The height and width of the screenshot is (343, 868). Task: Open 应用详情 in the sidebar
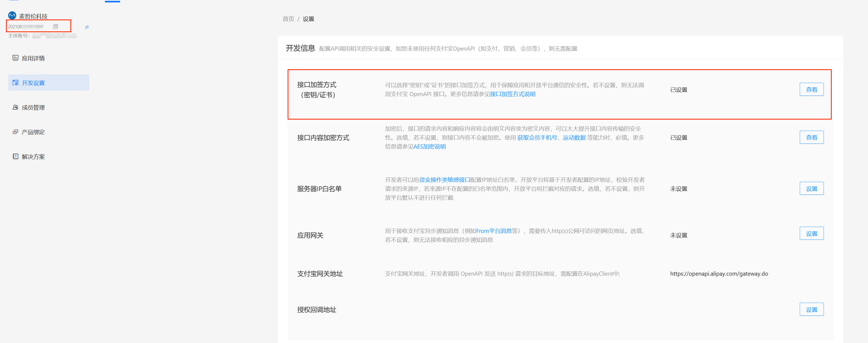[x=48, y=58]
